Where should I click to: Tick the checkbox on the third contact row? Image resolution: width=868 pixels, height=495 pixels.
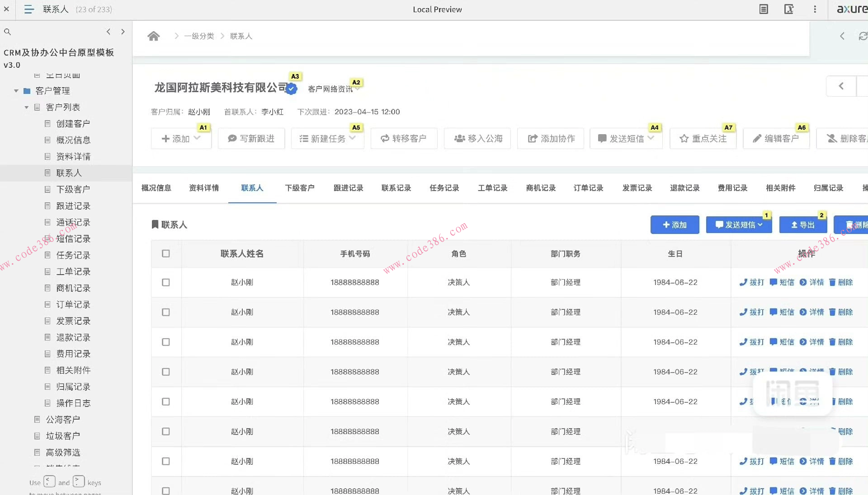(x=166, y=342)
